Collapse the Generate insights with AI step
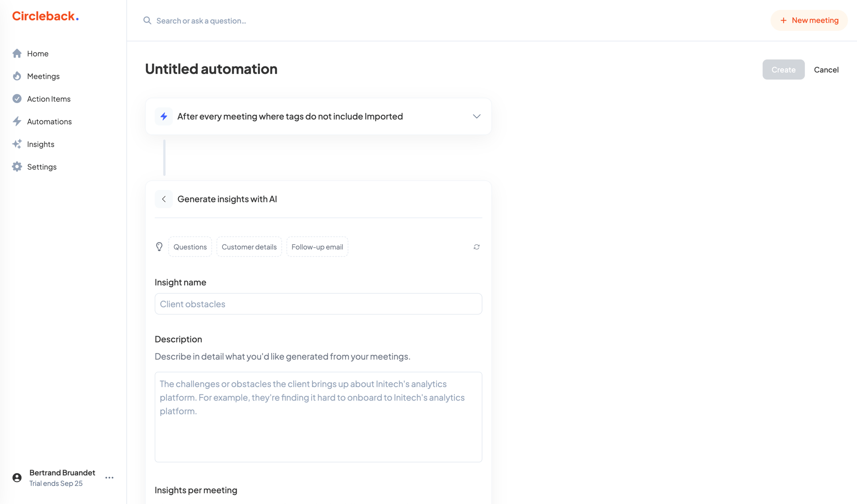The image size is (857, 504). 164,199
